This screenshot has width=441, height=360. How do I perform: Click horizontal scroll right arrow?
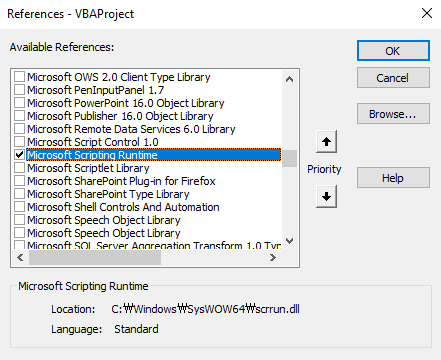click(273, 257)
